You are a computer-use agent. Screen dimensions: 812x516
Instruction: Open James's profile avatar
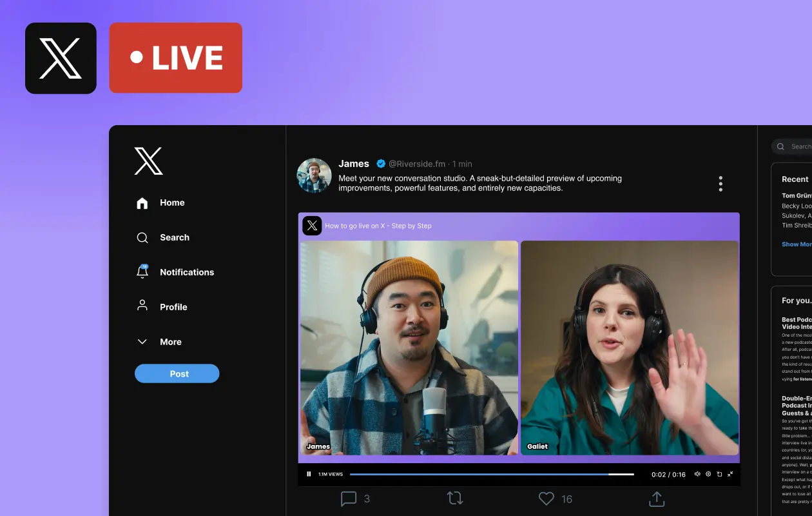click(314, 175)
